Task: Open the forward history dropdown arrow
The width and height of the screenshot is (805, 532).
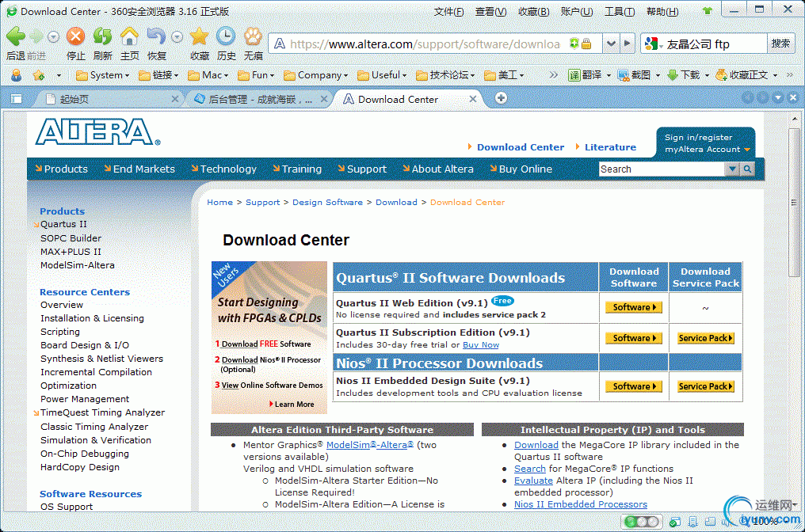Action: click(x=53, y=36)
